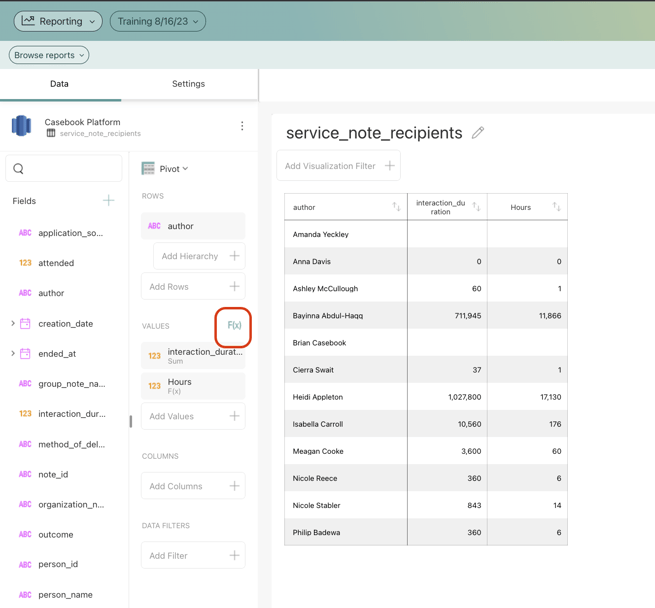Sort by the author column arrows
Viewport: 655px width, 608px height.
[x=396, y=207]
